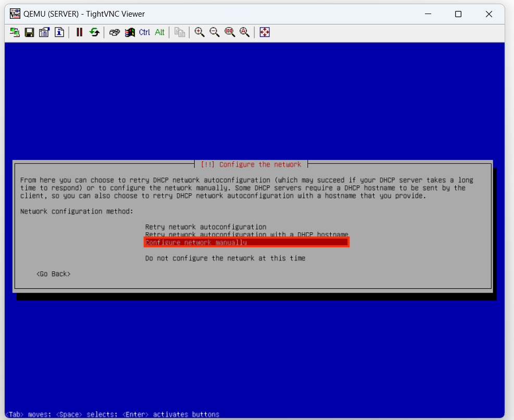
Task: Show connection info icon
Action: tap(59, 32)
